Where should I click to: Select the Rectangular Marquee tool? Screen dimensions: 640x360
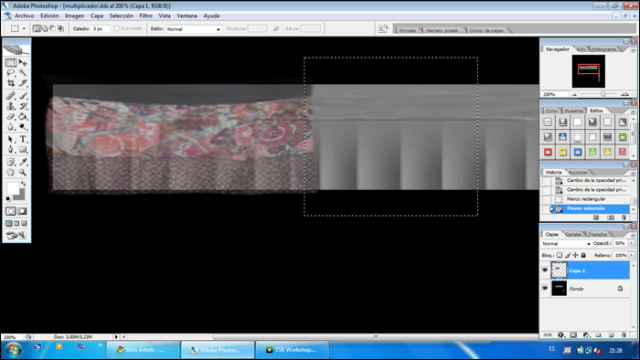click(11, 63)
